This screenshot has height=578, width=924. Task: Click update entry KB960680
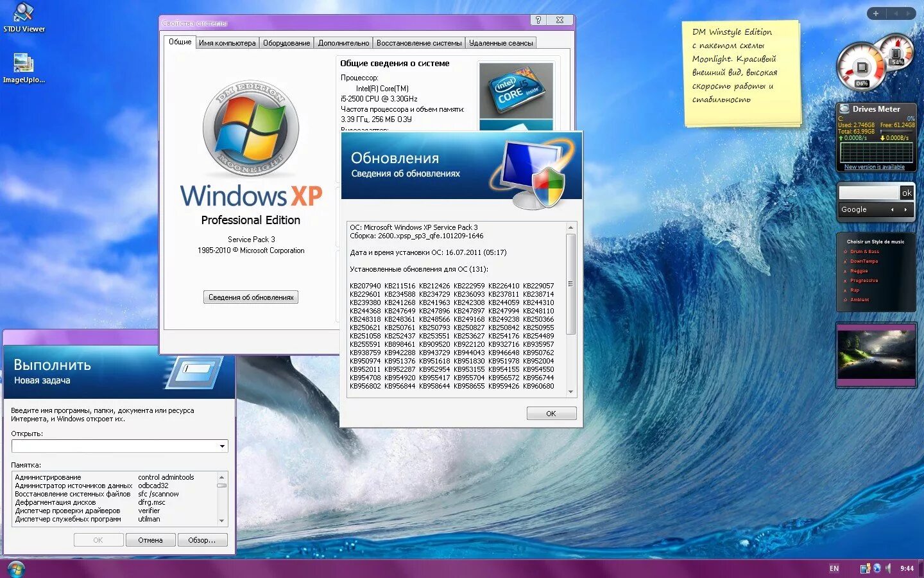click(538, 386)
